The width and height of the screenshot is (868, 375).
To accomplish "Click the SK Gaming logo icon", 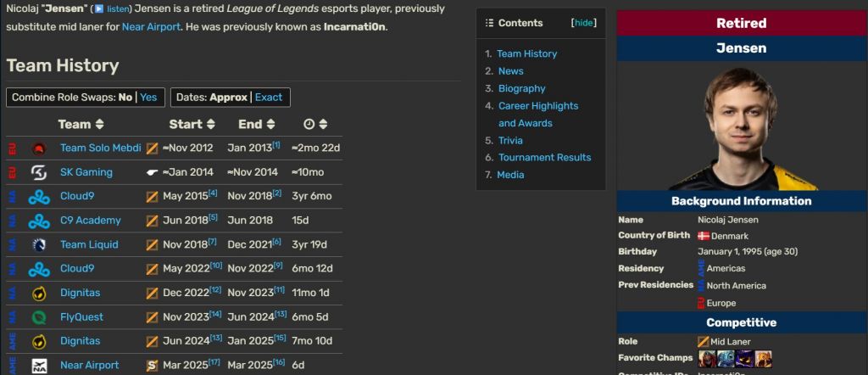I will tap(38, 172).
